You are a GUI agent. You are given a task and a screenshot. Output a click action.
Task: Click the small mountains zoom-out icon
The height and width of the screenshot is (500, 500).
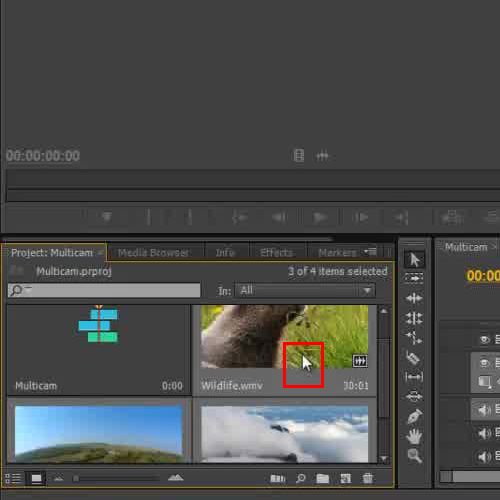click(x=59, y=478)
